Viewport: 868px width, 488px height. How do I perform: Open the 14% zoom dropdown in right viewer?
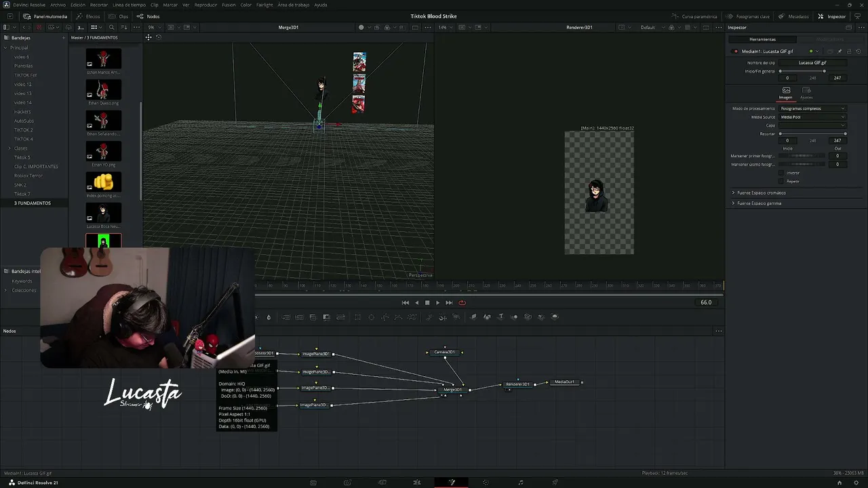click(x=444, y=27)
